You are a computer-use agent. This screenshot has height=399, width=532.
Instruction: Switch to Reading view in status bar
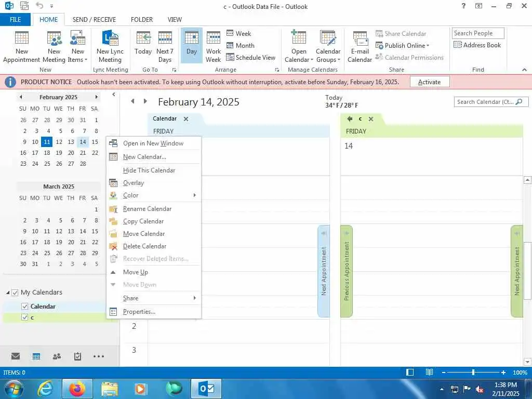pos(429,372)
